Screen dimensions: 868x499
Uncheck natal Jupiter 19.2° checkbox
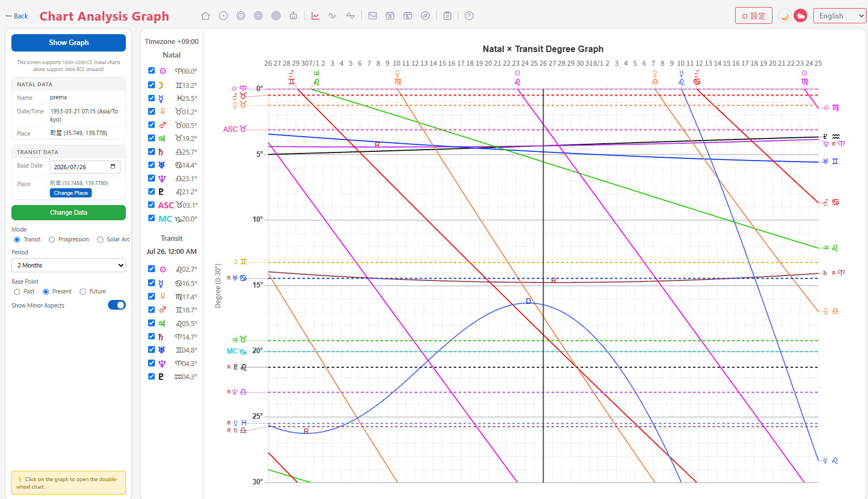(x=151, y=138)
